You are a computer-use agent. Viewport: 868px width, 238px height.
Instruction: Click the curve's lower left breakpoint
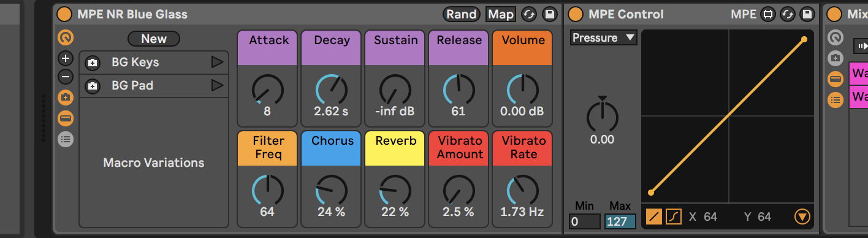coord(651,193)
